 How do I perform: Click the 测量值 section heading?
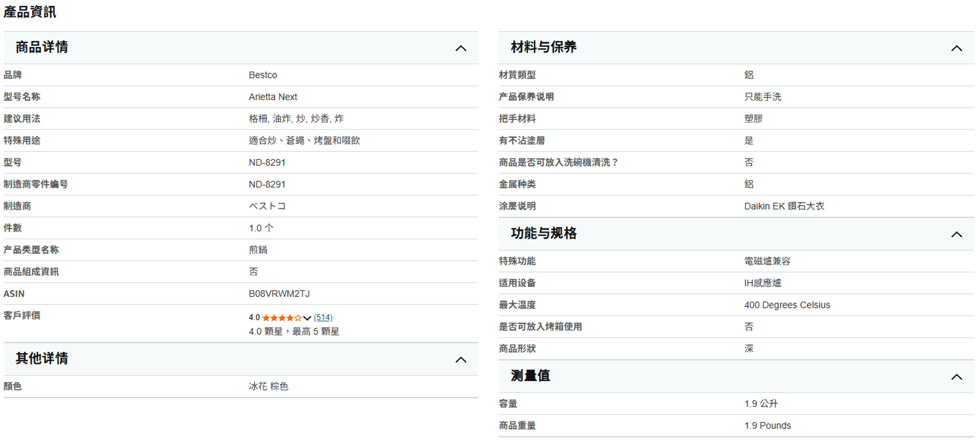tap(530, 376)
